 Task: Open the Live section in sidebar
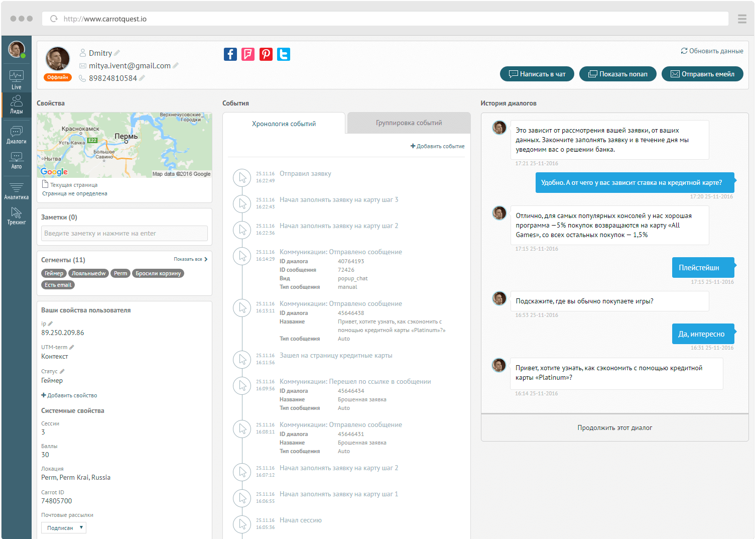(17, 79)
